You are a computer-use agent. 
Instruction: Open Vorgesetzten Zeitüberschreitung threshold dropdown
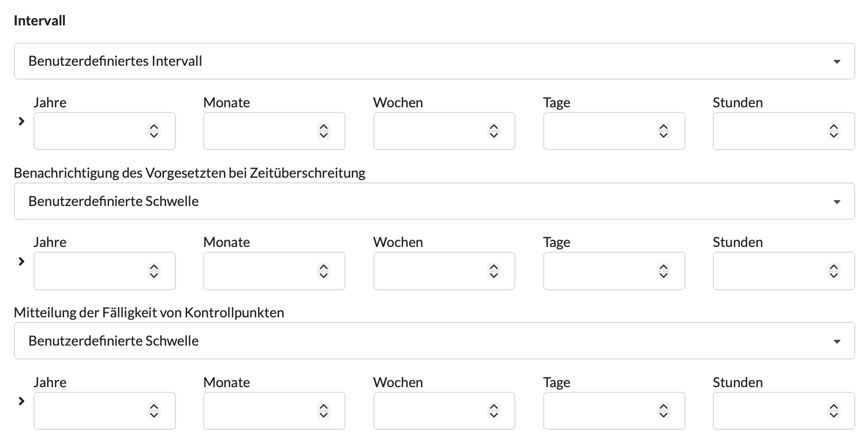pos(434,201)
